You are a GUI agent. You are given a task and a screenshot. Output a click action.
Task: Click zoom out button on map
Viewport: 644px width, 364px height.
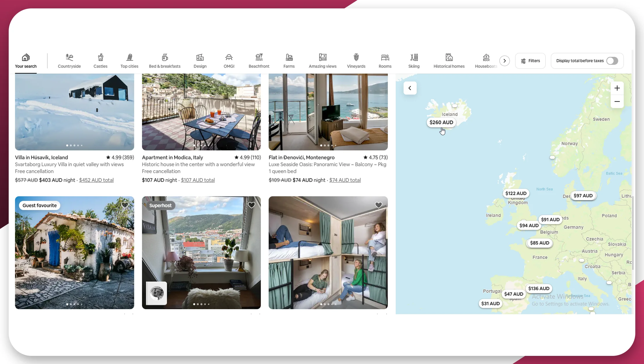click(x=616, y=101)
